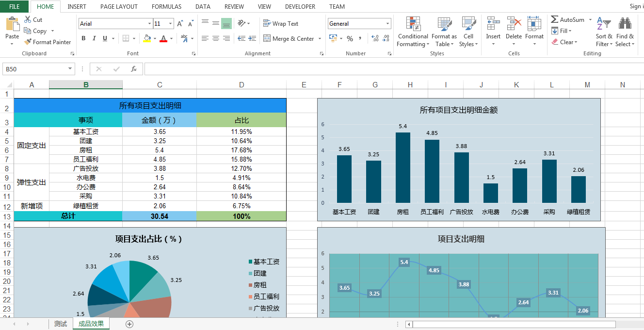Switch to the 测试 sheet tab
Viewport: 644px width, 330px height.
tap(61, 324)
